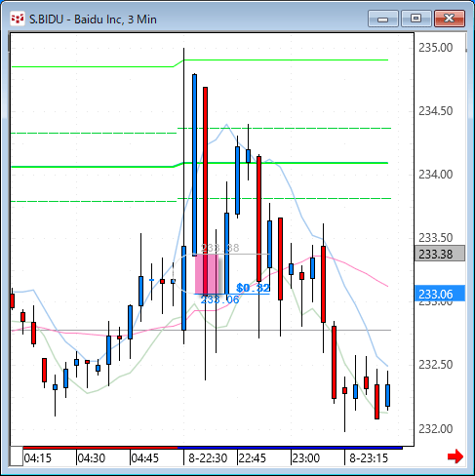The height and width of the screenshot is (476, 475).
Task: Click the 23:00 time axis label
Action: pyautogui.click(x=306, y=458)
